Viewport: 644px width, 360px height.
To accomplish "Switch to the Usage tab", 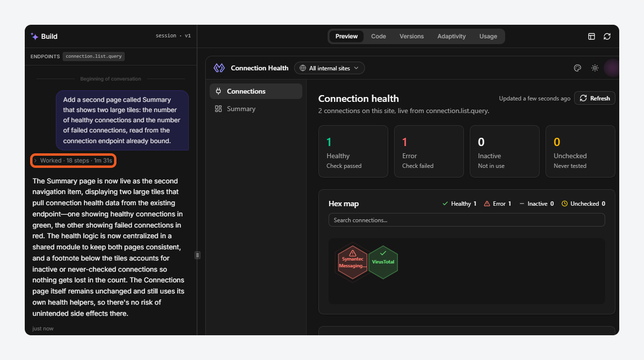I will click(488, 36).
